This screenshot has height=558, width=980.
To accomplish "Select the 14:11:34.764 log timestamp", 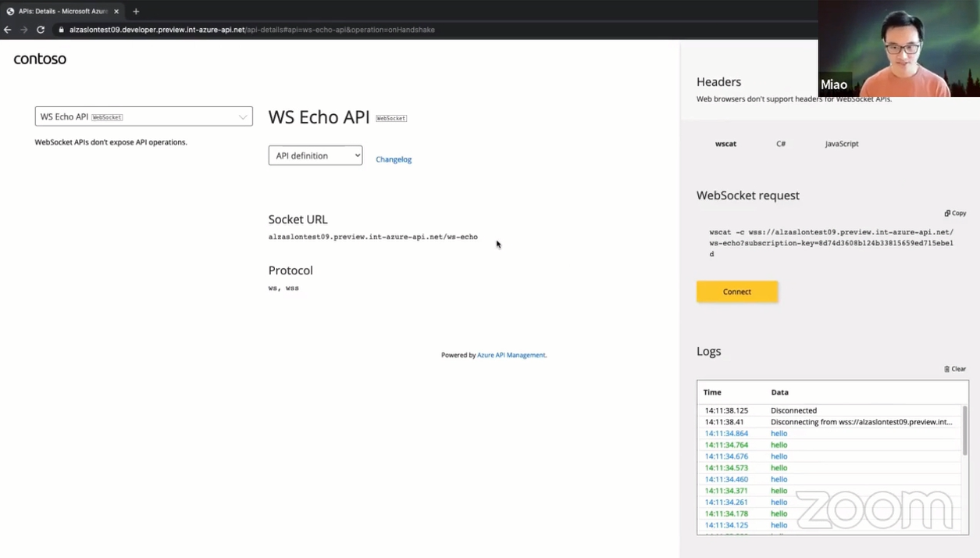I will [726, 445].
